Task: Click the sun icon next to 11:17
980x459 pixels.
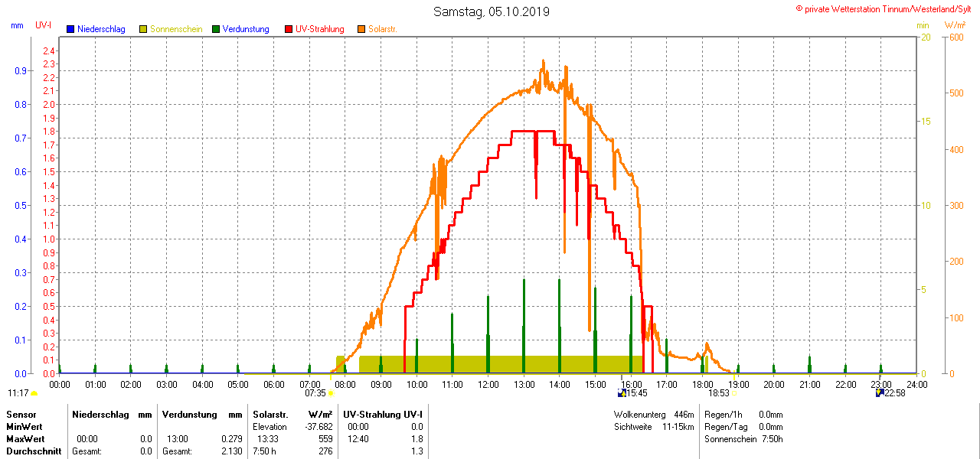Action: point(34,394)
